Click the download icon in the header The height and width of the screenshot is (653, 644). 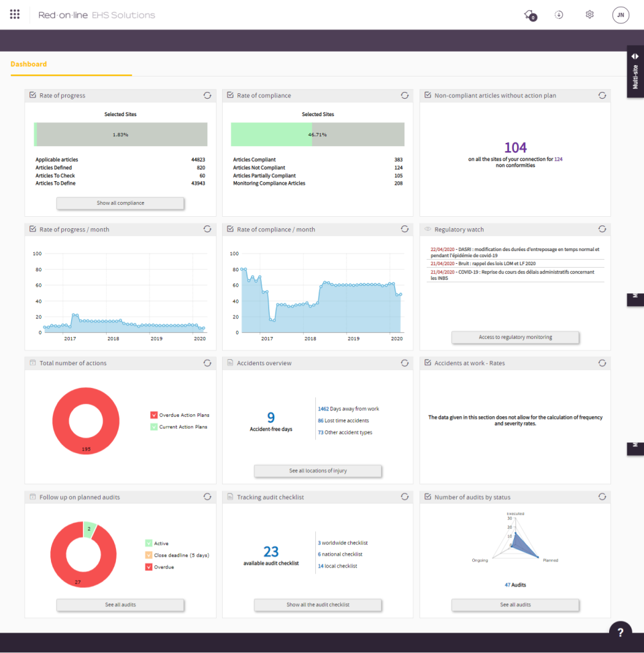pyautogui.click(x=558, y=14)
